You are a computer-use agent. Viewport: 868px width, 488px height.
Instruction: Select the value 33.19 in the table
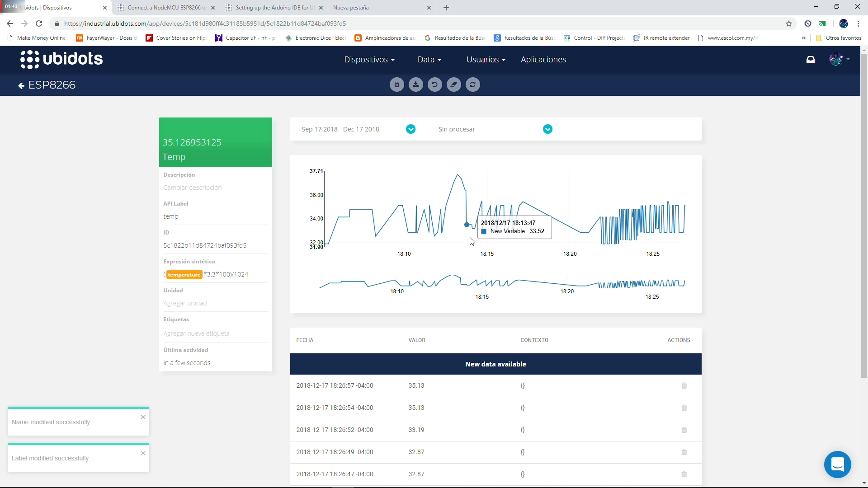tap(416, 430)
